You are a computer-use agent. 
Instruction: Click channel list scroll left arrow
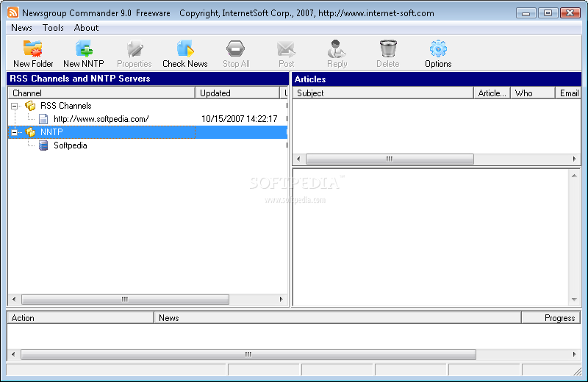[14, 299]
